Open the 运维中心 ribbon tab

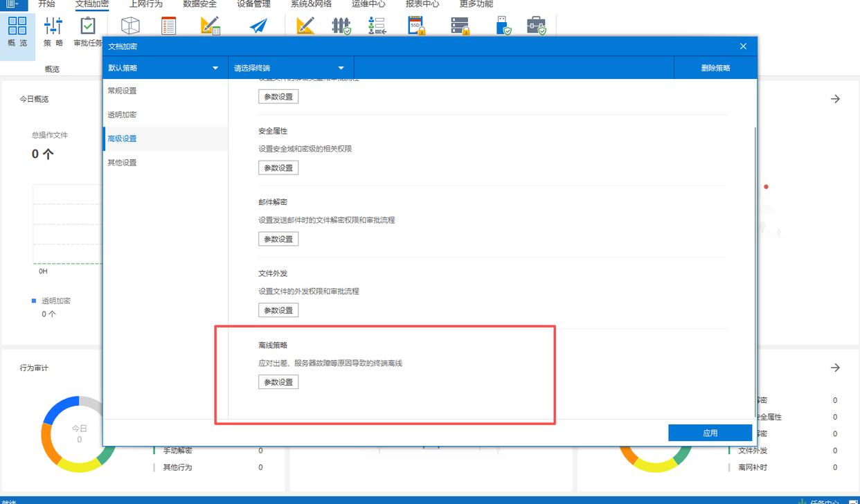[x=368, y=4]
